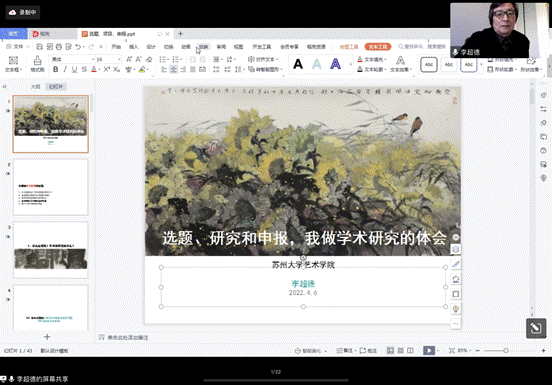Apply distributed alignment
This screenshot has width=552, height=385.
pyautogui.click(x=202, y=69)
